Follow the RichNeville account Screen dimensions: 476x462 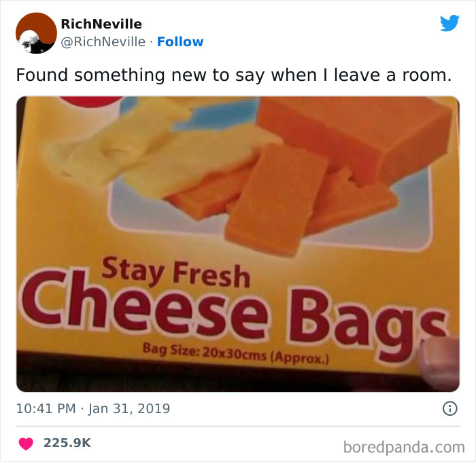(180, 42)
